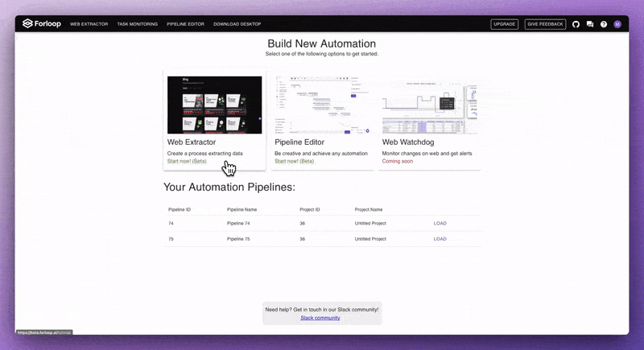Click the help question mark icon
This screenshot has height=350, width=644.
[603, 24]
